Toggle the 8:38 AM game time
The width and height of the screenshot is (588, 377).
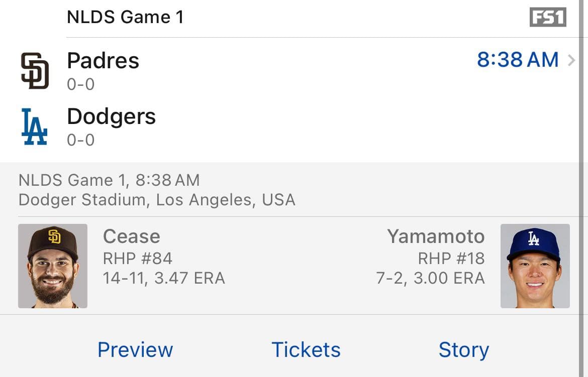point(518,60)
